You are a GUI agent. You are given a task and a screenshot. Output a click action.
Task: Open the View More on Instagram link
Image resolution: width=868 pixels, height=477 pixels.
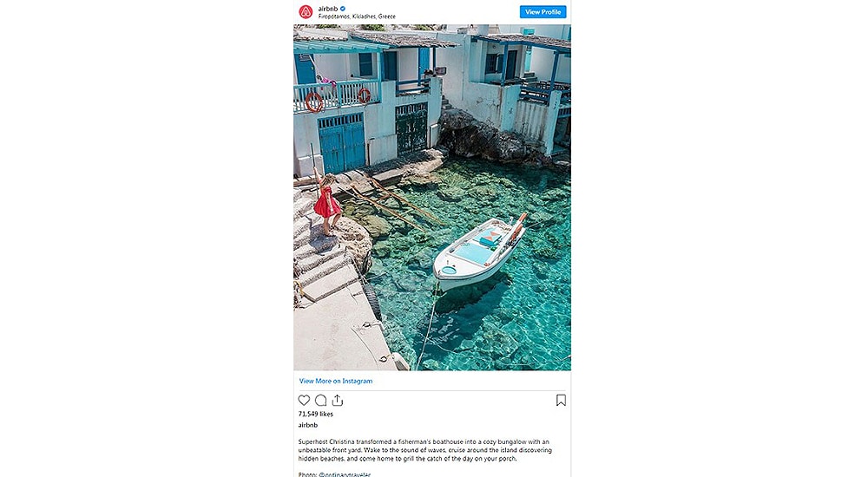point(336,381)
